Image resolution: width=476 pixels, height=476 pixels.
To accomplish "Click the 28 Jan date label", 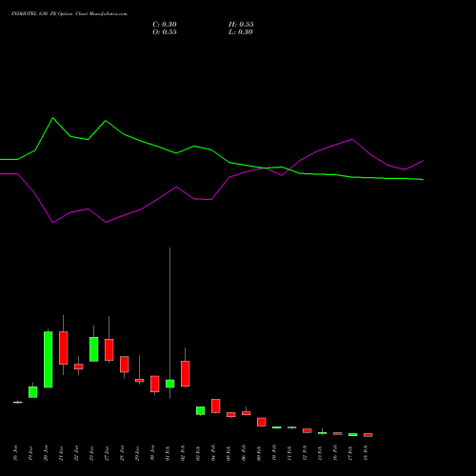I will tap(123, 453).
